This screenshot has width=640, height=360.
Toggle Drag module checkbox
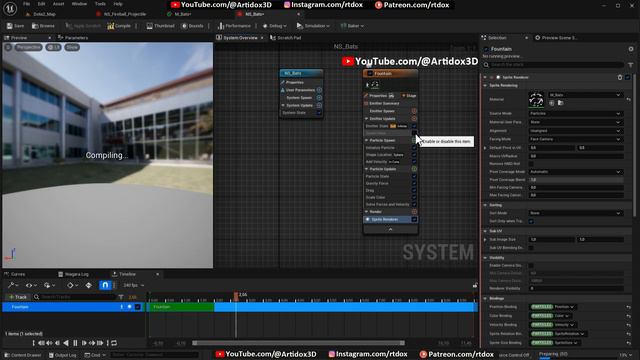point(414,191)
